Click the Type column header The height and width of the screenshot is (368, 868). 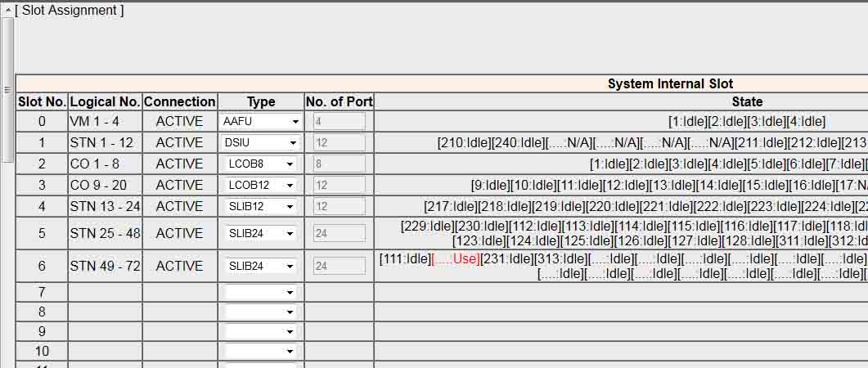pos(261,102)
